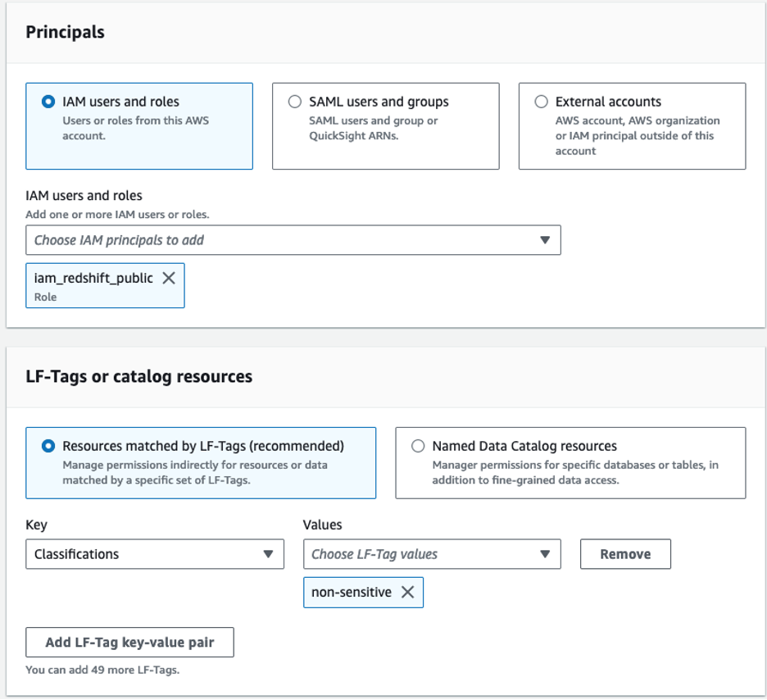767x700 pixels.
Task: Click the iam_redshift_public role chip
Action: (x=93, y=284)
